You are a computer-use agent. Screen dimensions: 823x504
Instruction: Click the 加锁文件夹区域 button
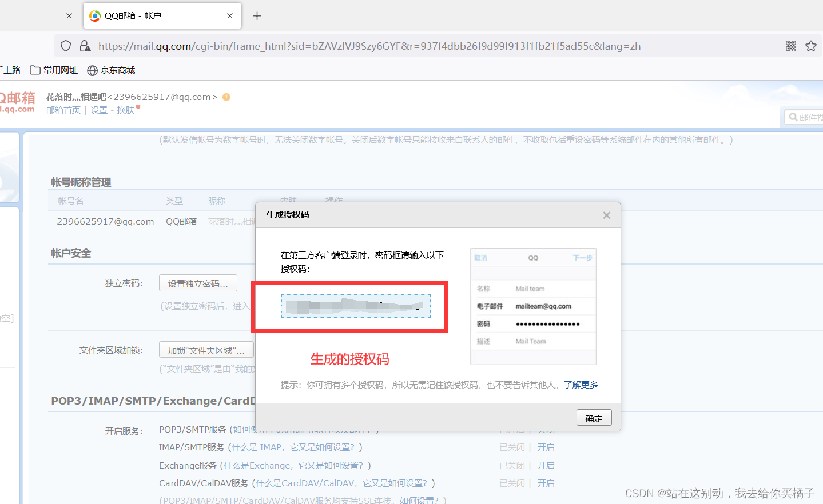tap(206, 349)
